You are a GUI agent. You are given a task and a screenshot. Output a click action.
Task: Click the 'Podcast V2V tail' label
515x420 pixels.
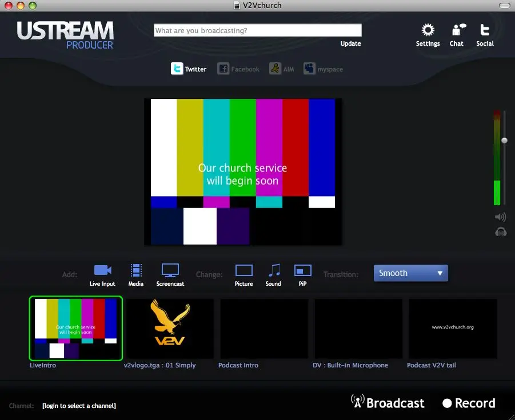point(431,365)
